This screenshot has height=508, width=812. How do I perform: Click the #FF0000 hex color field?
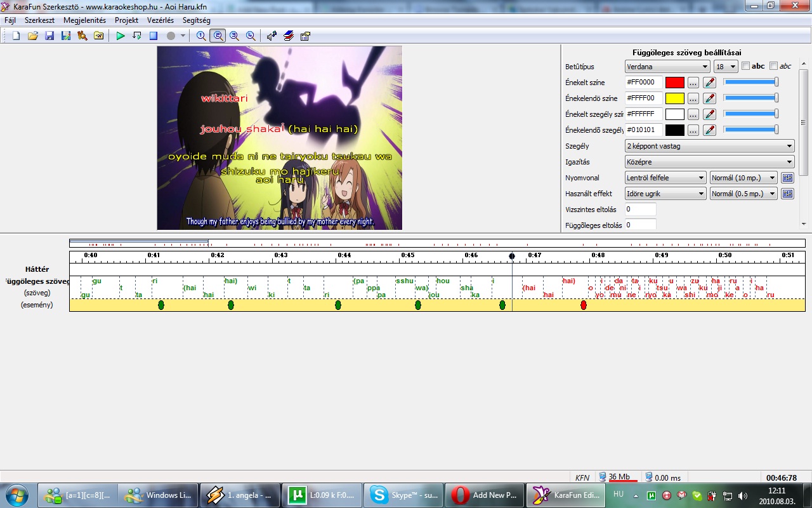[644, 83]
